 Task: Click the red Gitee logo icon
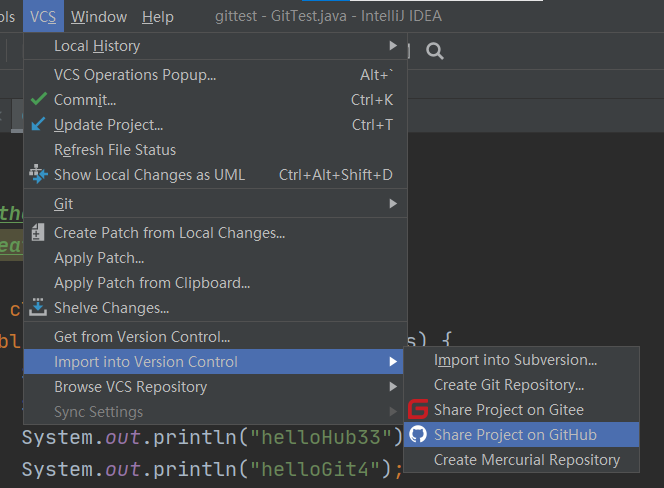pyautogui.click(x=418, y=410)
